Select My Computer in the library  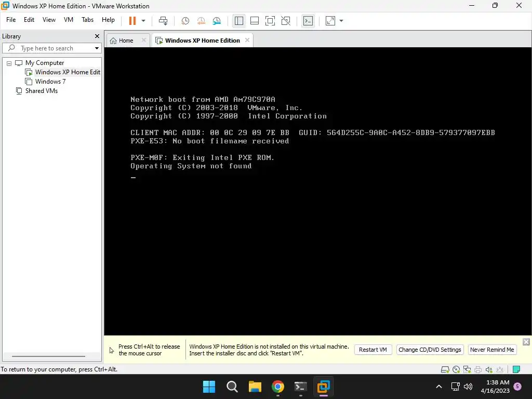45,63
